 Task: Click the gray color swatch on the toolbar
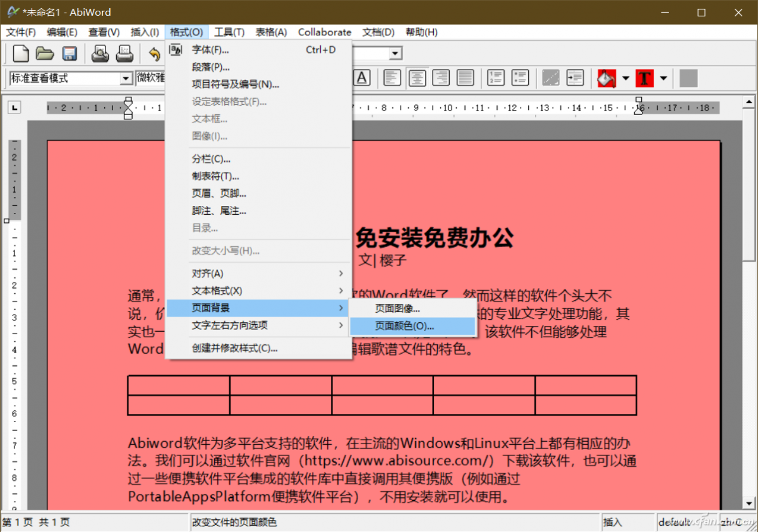coord(688,78)
